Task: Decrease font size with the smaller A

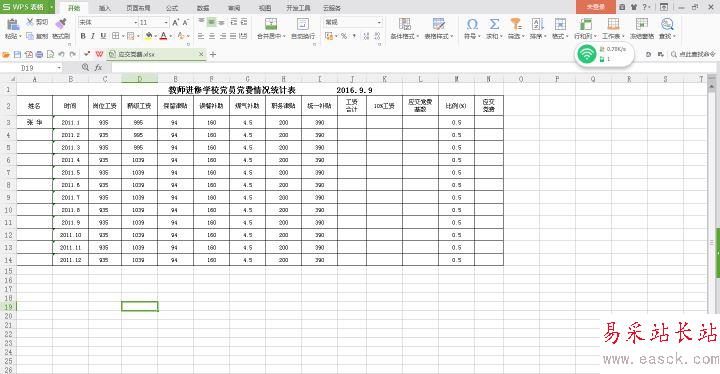Action: point(186,23)
